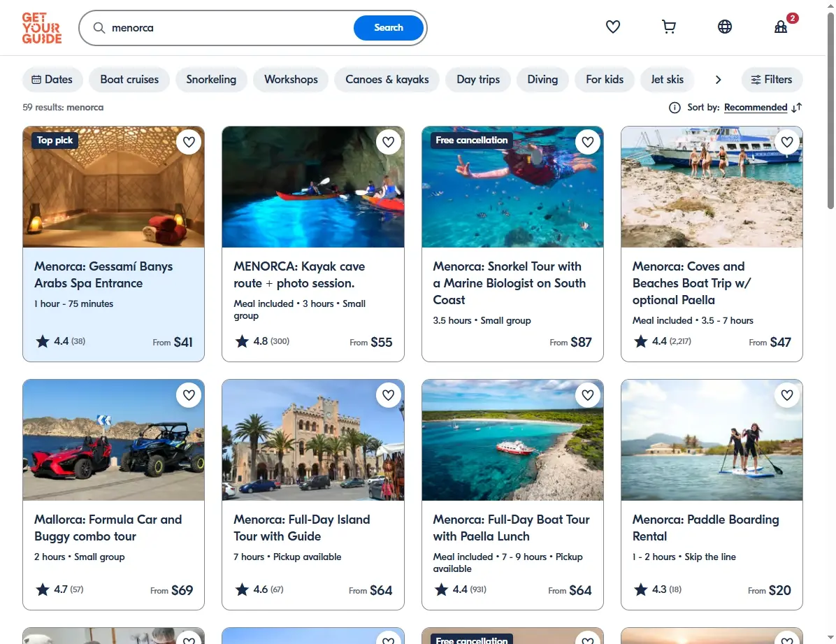
Task: Open the profile icon with notification badge
Action: pos(781,27)
